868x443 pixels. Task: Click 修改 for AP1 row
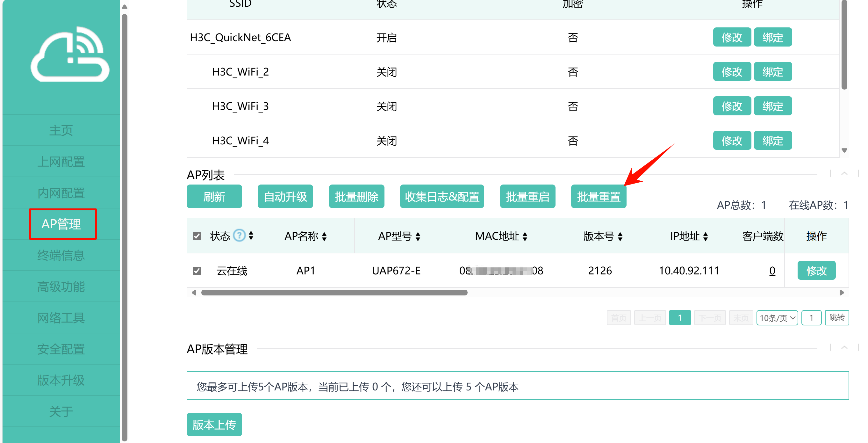coord(816,270)
